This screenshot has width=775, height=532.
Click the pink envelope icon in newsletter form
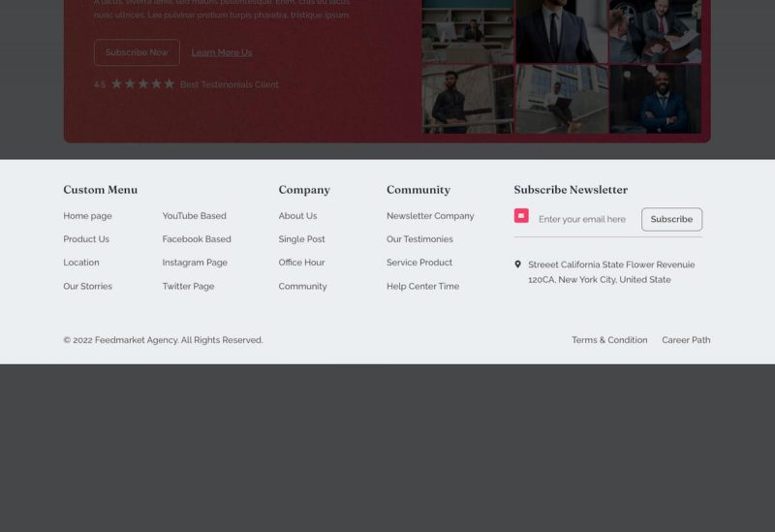point(521,216)
